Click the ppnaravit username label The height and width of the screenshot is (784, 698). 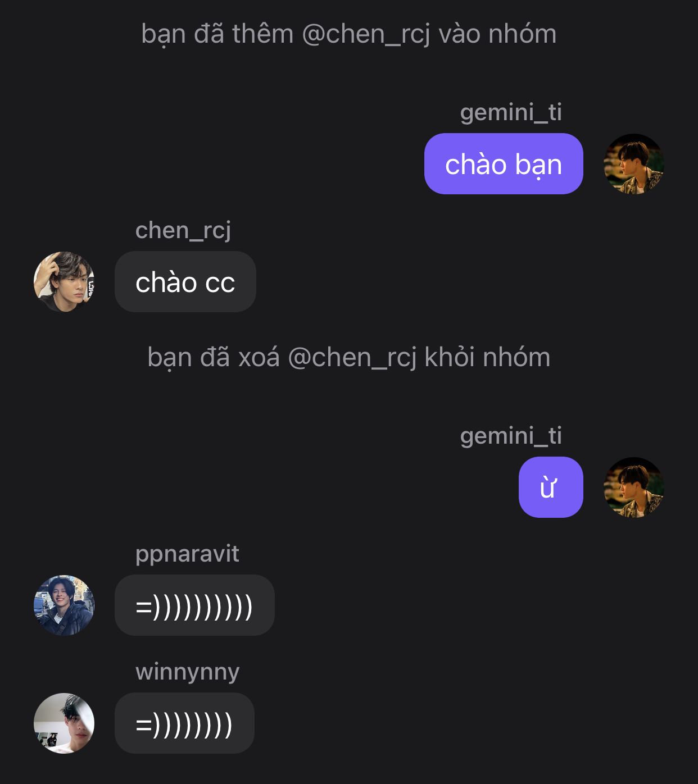[187, 555]
